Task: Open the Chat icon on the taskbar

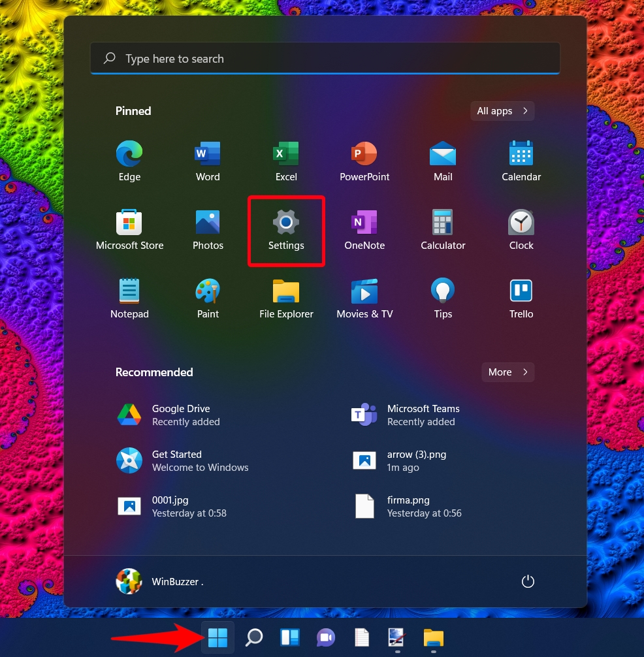Action: point(325,637)
